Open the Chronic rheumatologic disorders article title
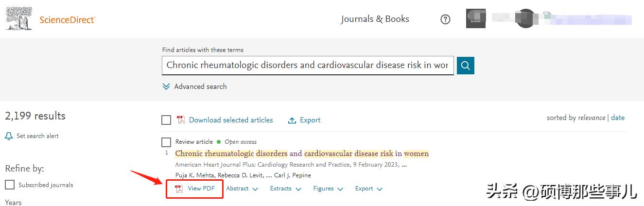Screen dimensions: 644x206 tap(302, 154)
